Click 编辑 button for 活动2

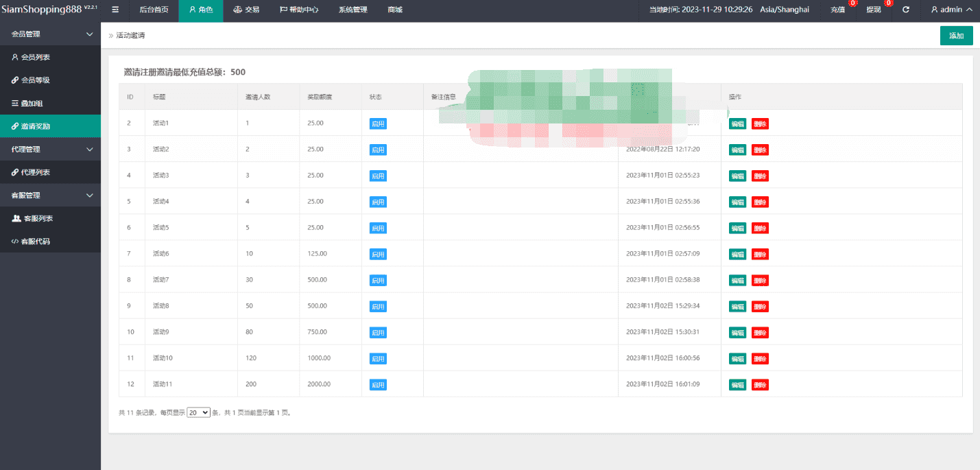(x=737, y=150)
